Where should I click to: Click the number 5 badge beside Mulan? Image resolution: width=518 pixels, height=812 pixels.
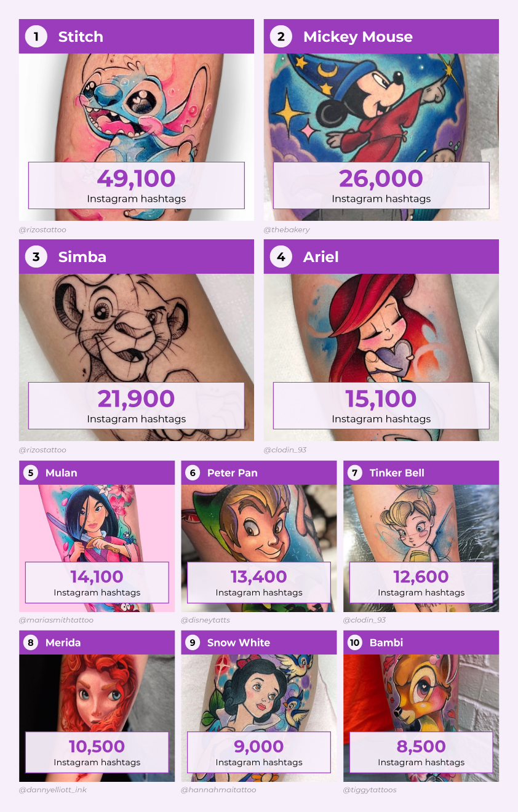coord(31,473)
